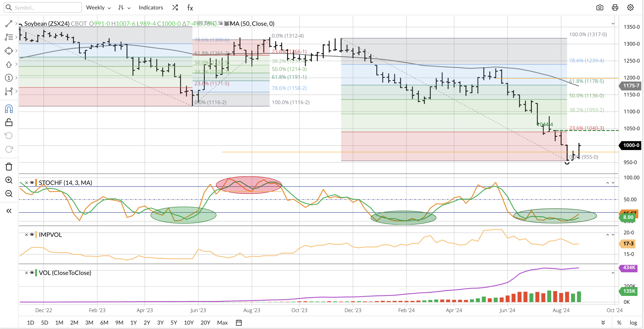The image size is (644, 329).
Task: Click the print chart icon
Action: coord(615,8)
